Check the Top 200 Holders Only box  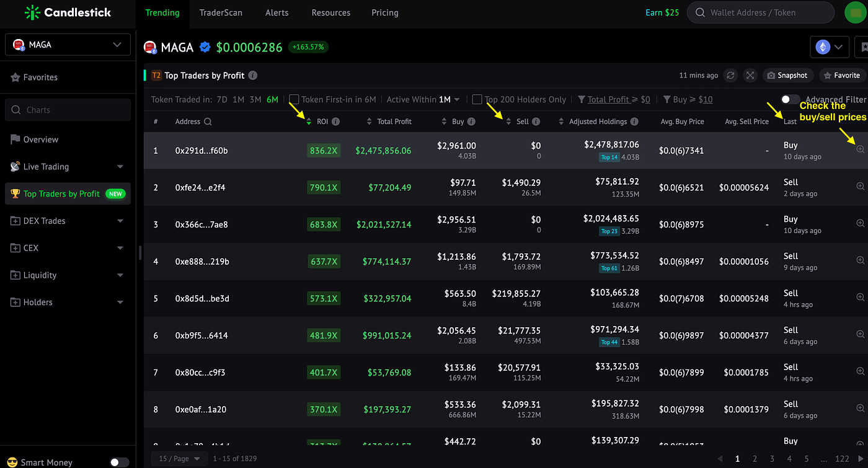tap(477, 99)
